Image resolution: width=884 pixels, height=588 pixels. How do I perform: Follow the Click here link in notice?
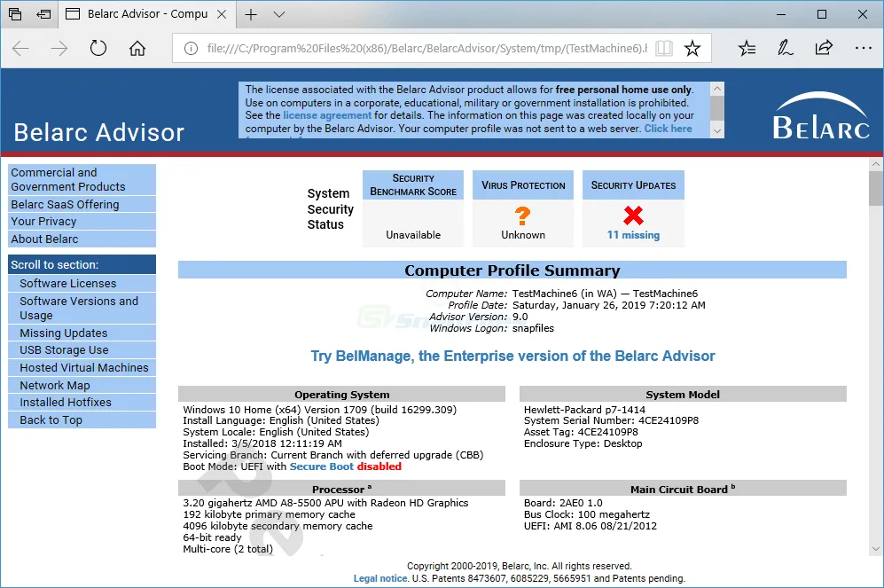coord(668,129)
